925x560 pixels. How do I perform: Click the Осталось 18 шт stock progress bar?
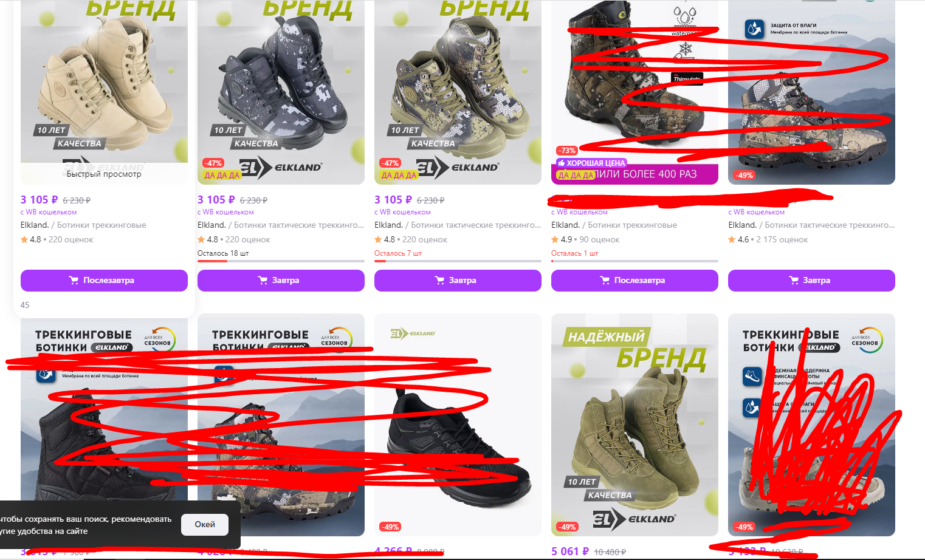tap(281, 261)
